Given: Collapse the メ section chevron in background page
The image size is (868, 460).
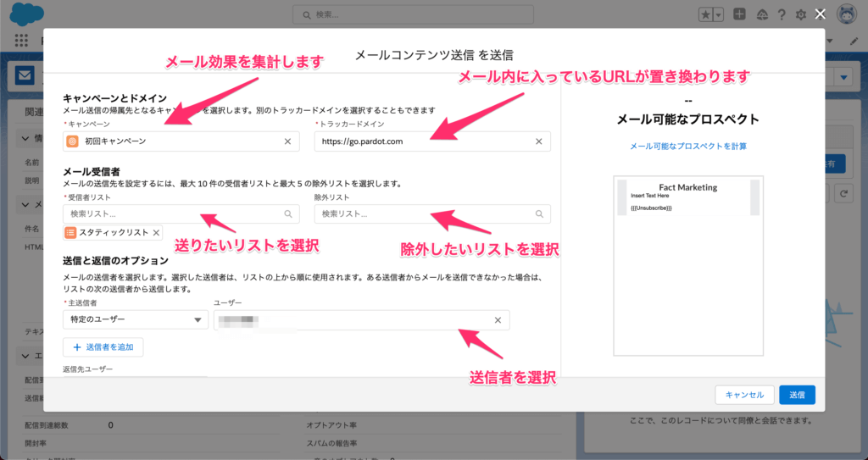Looking at the screenshot, I should click(26, 205).
